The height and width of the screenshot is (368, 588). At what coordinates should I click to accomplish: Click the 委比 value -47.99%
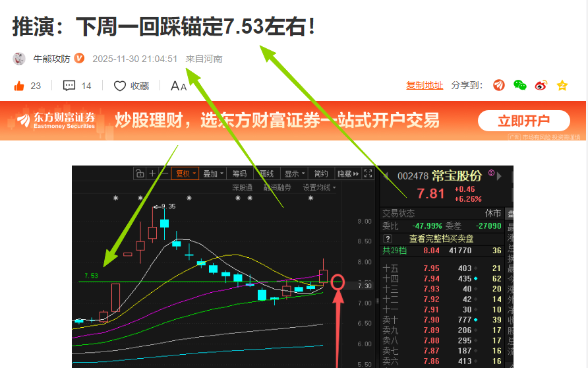point(427,226)
